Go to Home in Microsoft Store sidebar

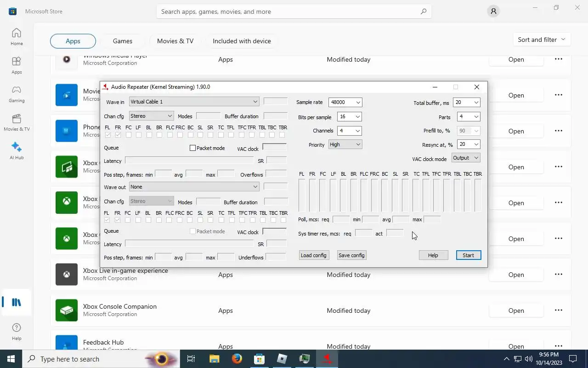coord(17,37)
